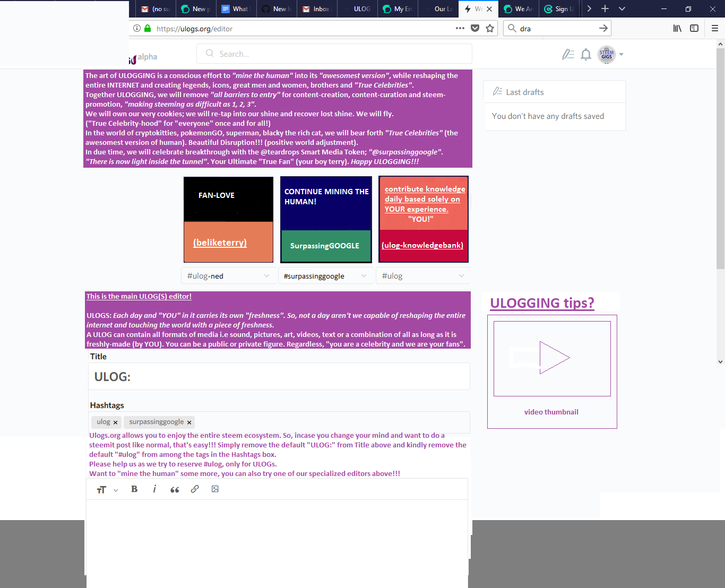
Task: Toggle italic formatting in editor toolbar
Action: [x=154, y=489]
